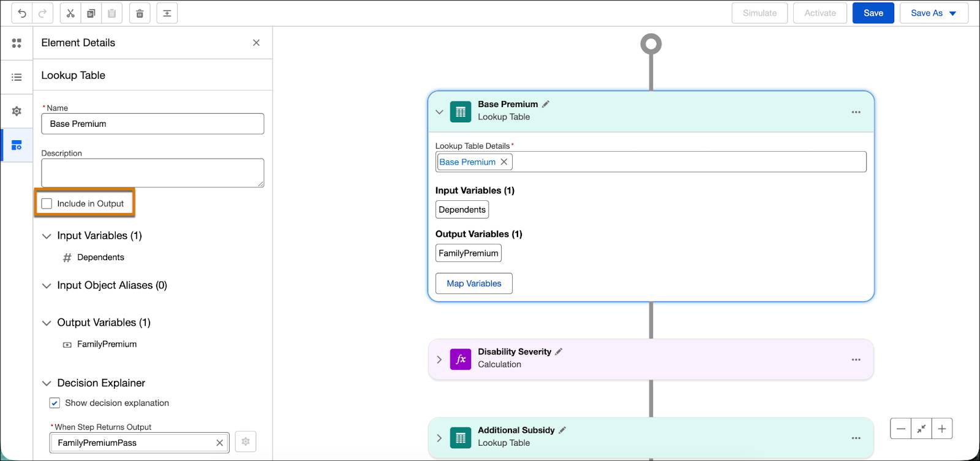Viewport: 980px width, 461px height.
Task: Open Additional Subsidy step actions menu
Action: coord(856,438)
